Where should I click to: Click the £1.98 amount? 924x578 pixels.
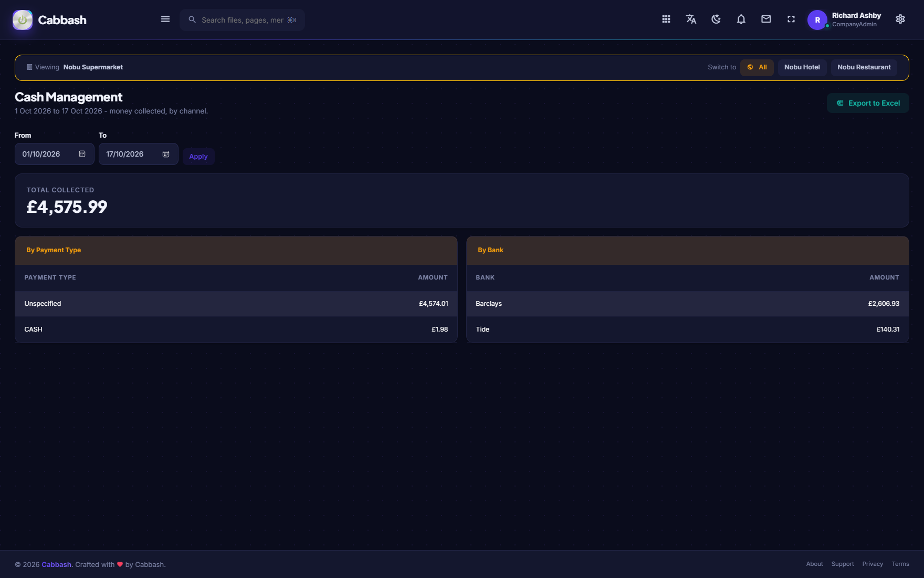[440, 329]
